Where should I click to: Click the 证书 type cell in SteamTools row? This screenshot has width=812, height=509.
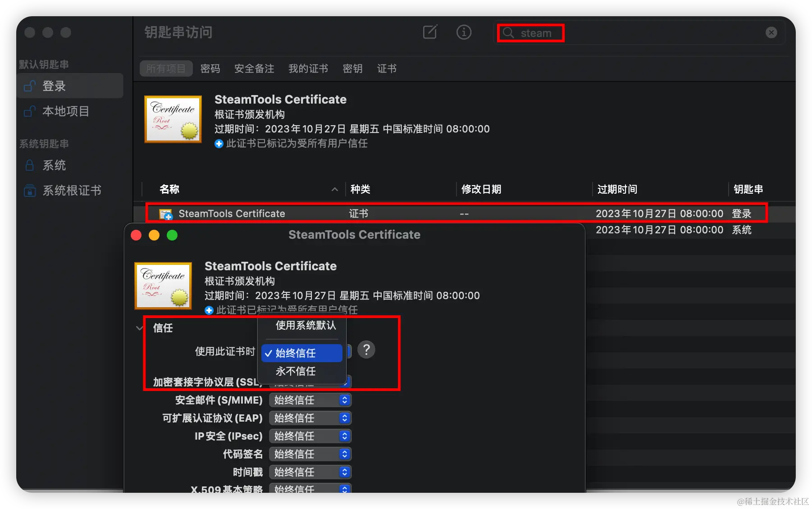click(x=359, y=214)
